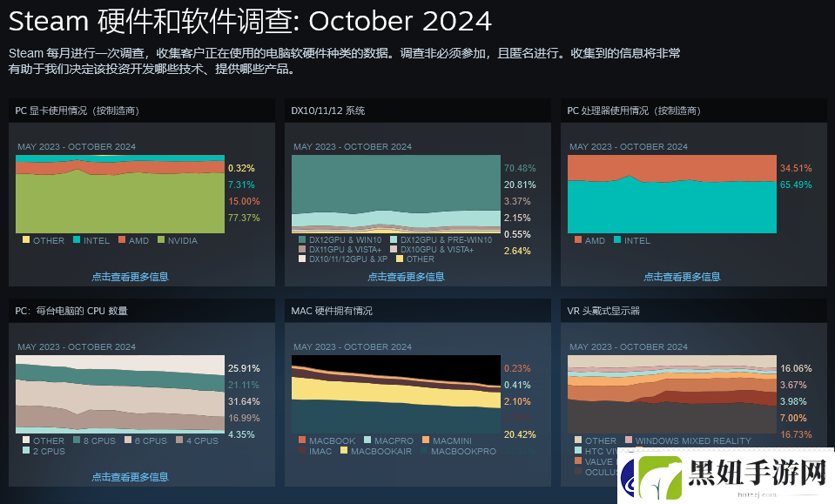The height and width of the screenshot is (504, 835).
Task: Click the AMD swatch in graphics card legend
Action: 122,239
